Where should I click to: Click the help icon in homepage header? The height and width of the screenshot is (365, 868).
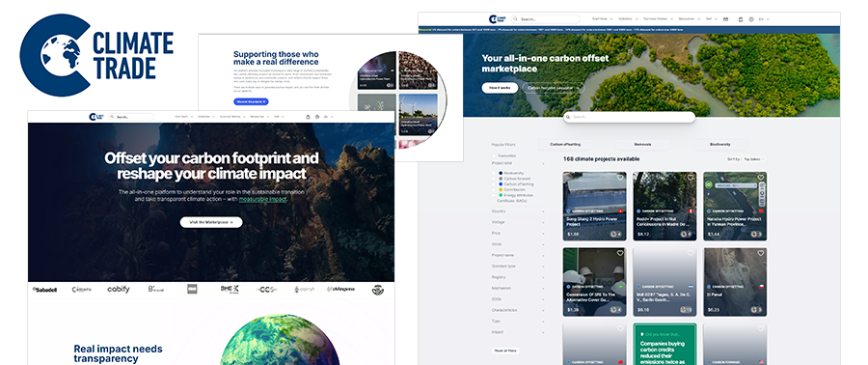[317, 117]
